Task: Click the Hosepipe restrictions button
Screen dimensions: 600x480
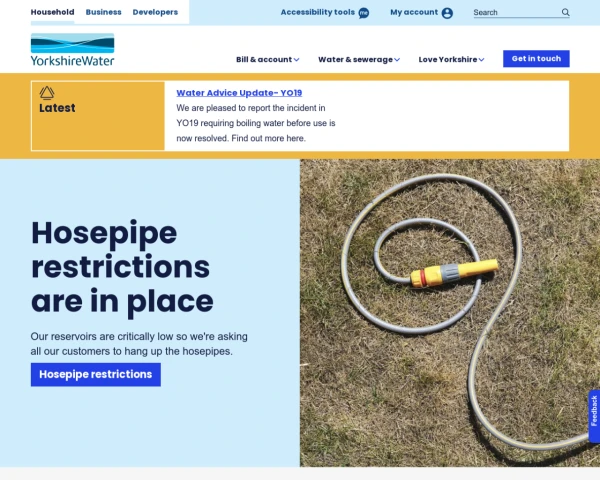Action: coord(96,374)
